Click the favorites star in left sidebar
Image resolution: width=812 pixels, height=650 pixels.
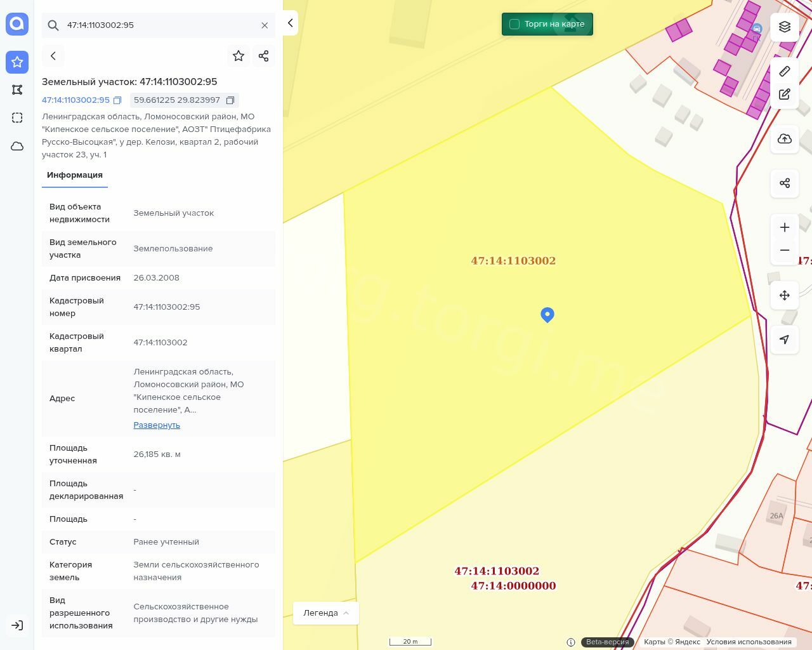pos(17,62)
